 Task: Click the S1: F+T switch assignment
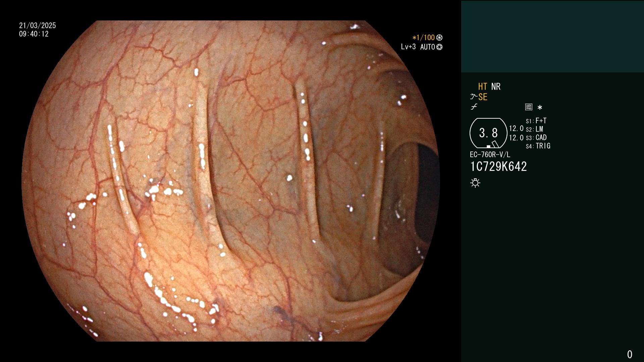tap(536, 121)
